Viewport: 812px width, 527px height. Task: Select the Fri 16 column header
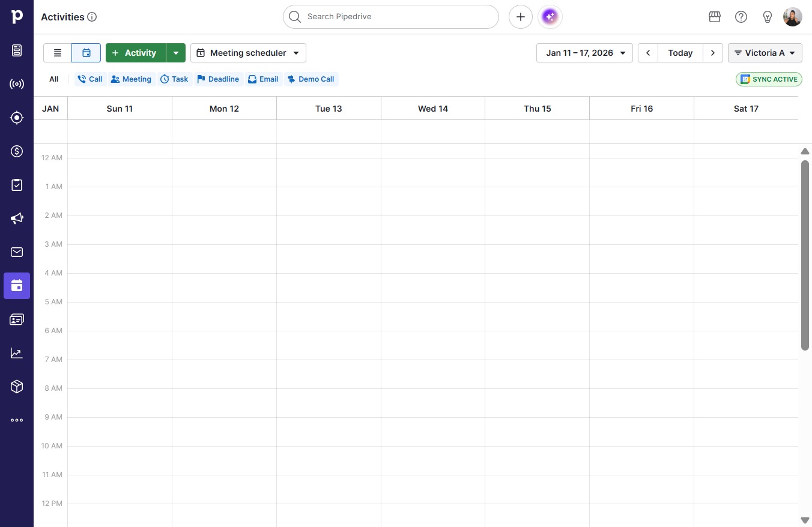point(641,109)
